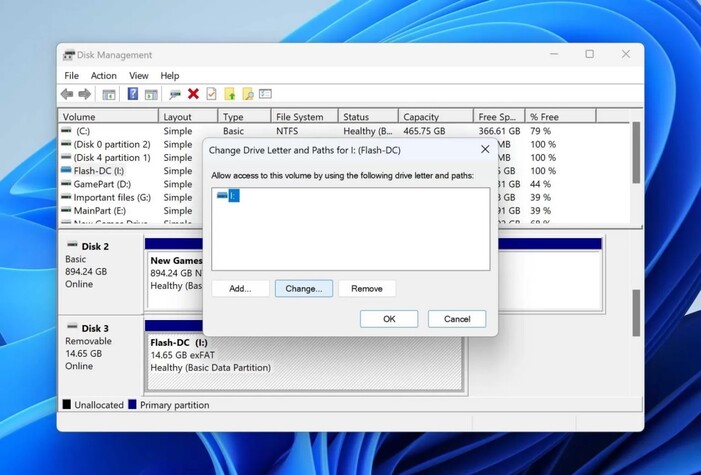Click the folder with magnifier toolbar icon
The width and height of the screenshot is (701, 475).
[x=247, y=94]
